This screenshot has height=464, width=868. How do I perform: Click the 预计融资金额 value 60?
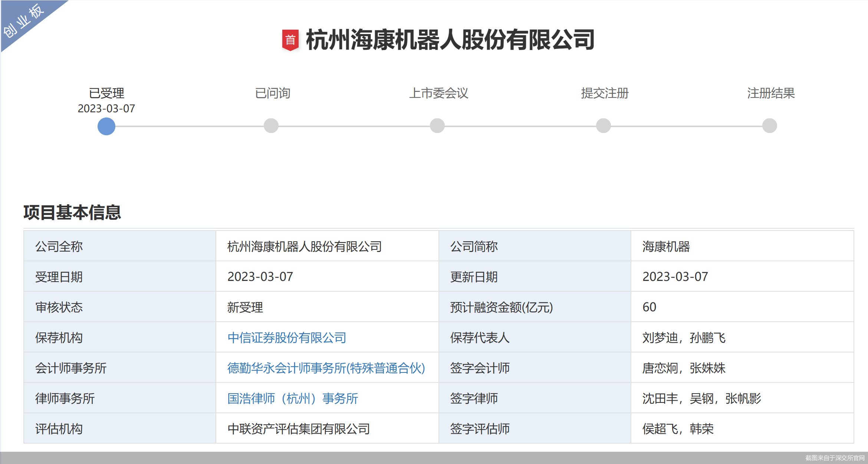click(649, 307)
